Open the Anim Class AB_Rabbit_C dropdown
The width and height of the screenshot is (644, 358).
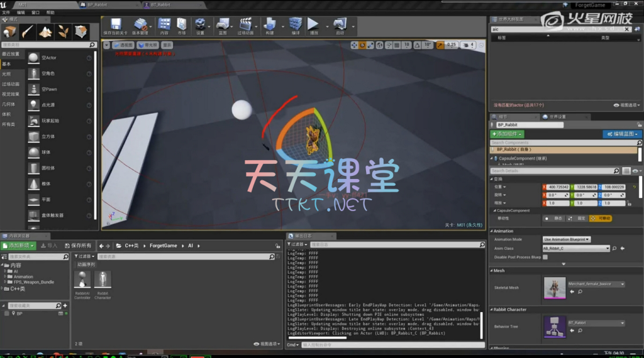pyautogui.click(x=576, y=248)
